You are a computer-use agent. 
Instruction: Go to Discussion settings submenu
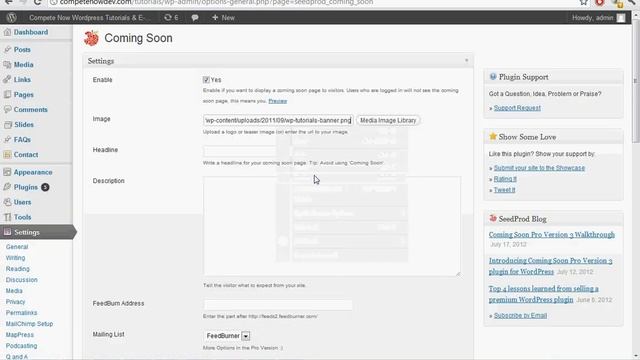point(21,280)
